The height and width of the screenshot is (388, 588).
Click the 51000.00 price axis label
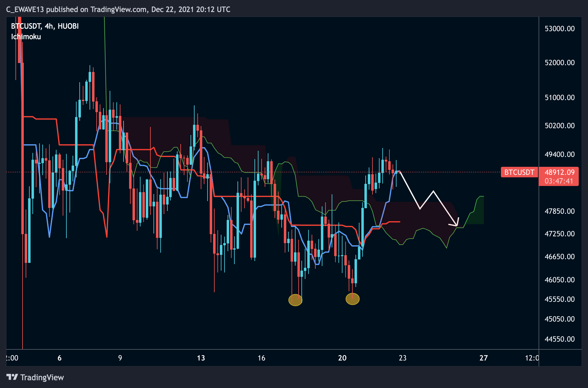coord(560,98)
